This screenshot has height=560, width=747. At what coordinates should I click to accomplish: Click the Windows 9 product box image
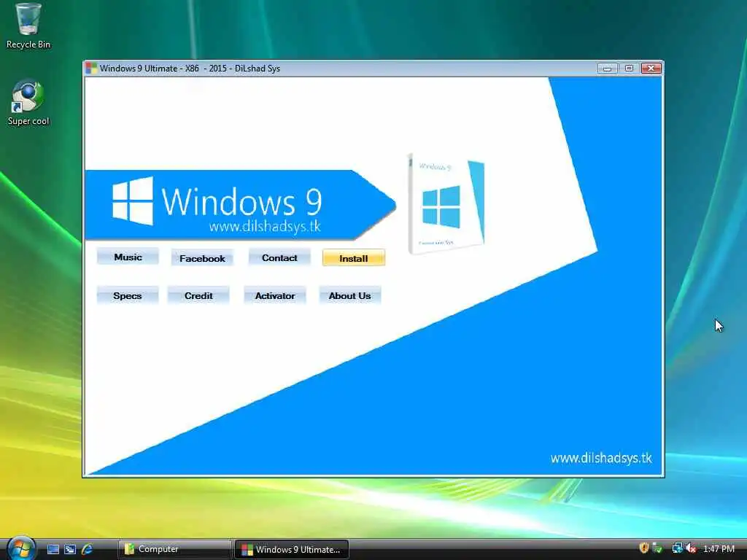point(446,204)
